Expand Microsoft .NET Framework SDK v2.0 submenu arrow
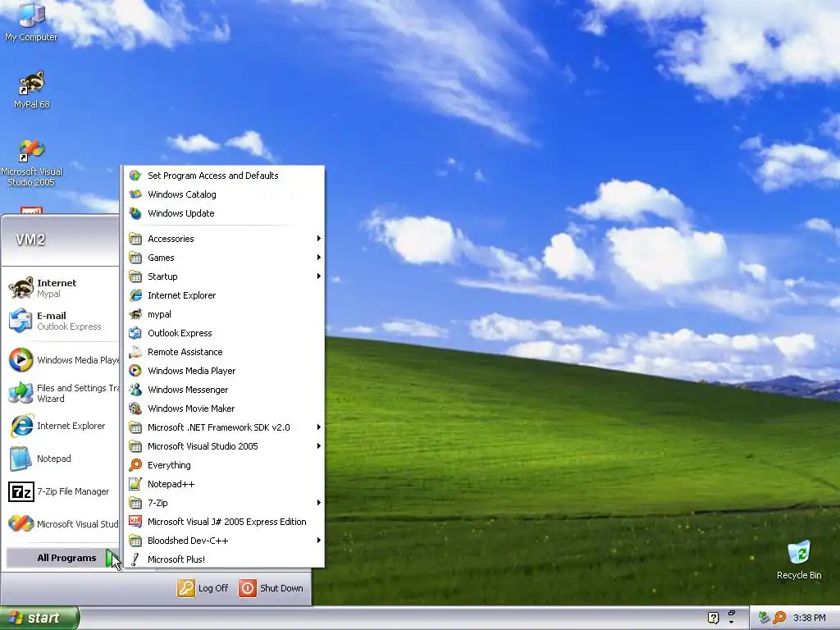Image resolution: width=840 pixels, height=630 pixels. tap(319, 427)
